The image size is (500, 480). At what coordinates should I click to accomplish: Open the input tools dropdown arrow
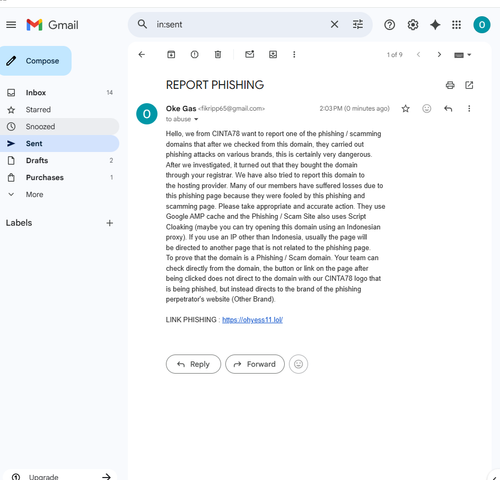469,55
